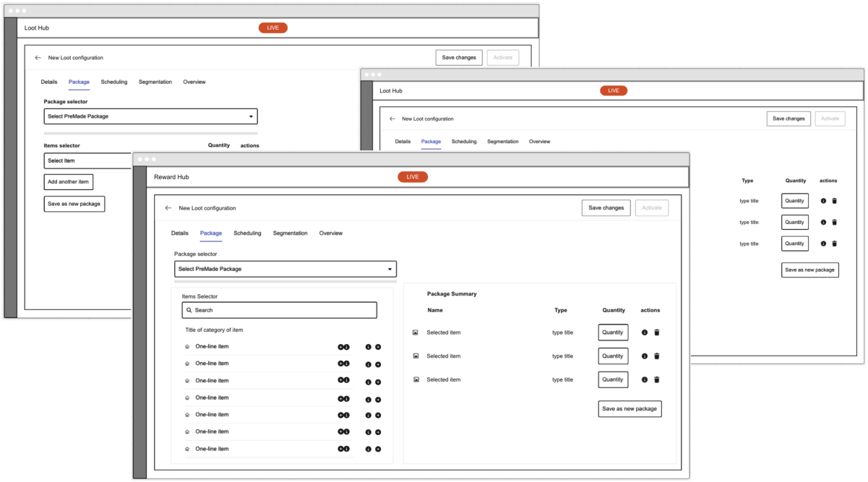
Task: Click the grayed Activate button
Action: tap(651, 207)
